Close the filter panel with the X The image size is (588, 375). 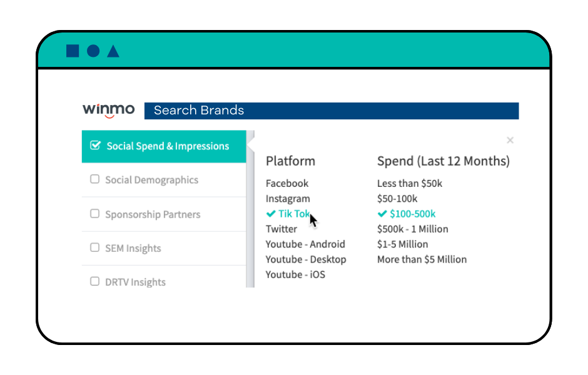click(x=510, y=140)
